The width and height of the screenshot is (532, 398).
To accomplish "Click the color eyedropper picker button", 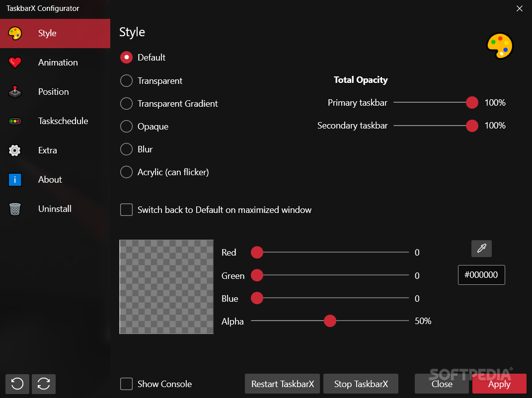I will tap(481, 249).
